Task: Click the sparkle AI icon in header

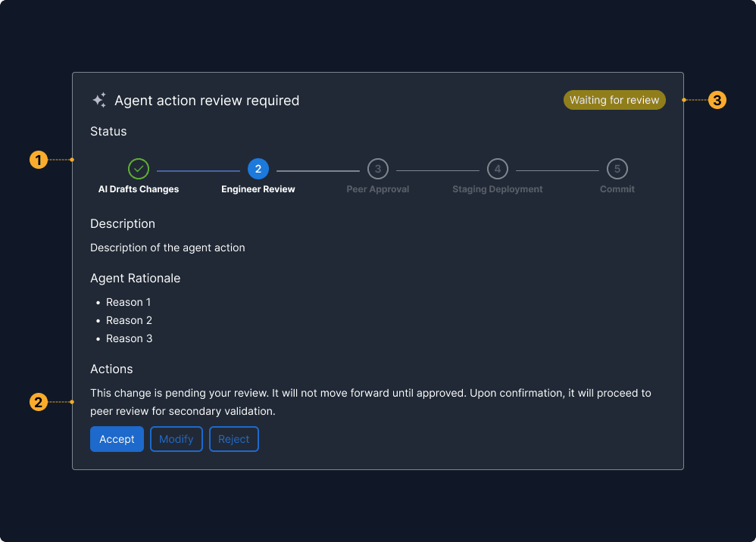Action: tap(99, 100)
